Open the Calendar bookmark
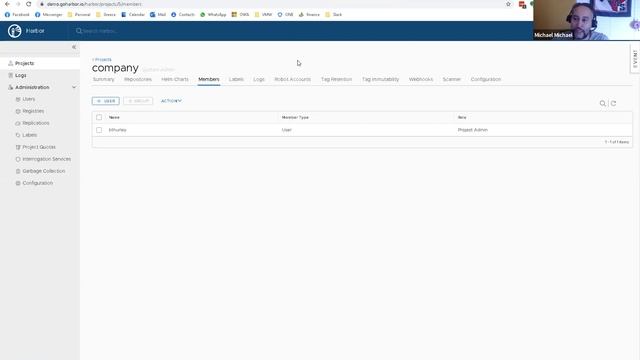This screenshot has width=640, height=360. (x=133, y=14)
